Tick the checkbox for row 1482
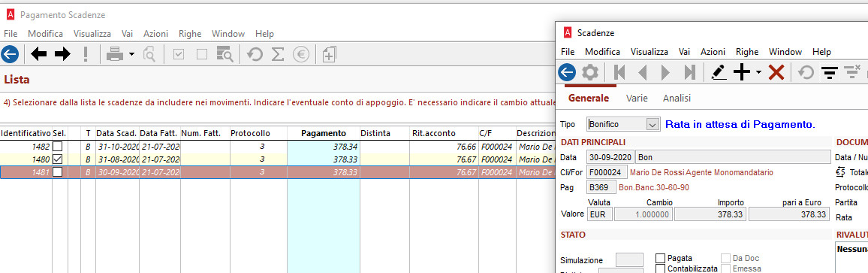This screenshot has height=273, width=868. (57, 147)
